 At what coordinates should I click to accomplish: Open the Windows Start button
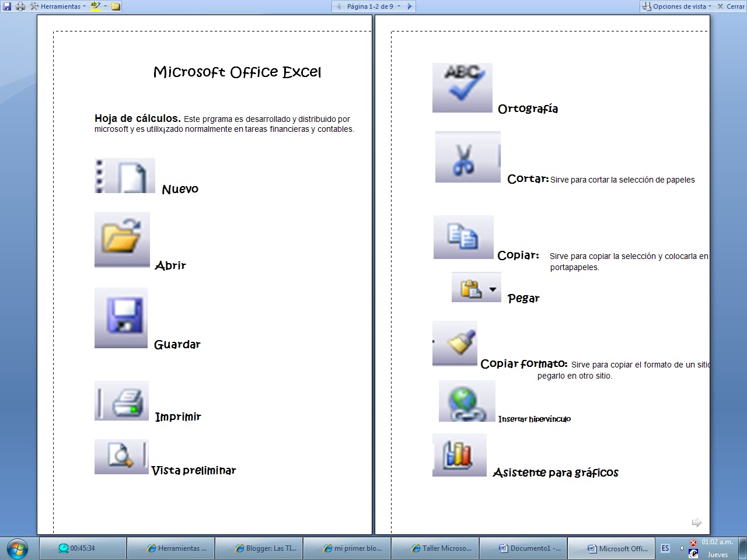pos(18,548)
